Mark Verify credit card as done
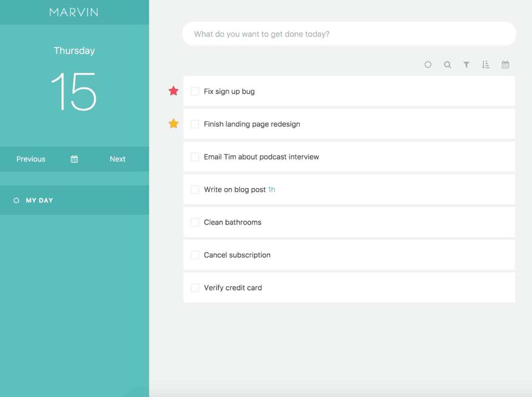 [195, 288]
